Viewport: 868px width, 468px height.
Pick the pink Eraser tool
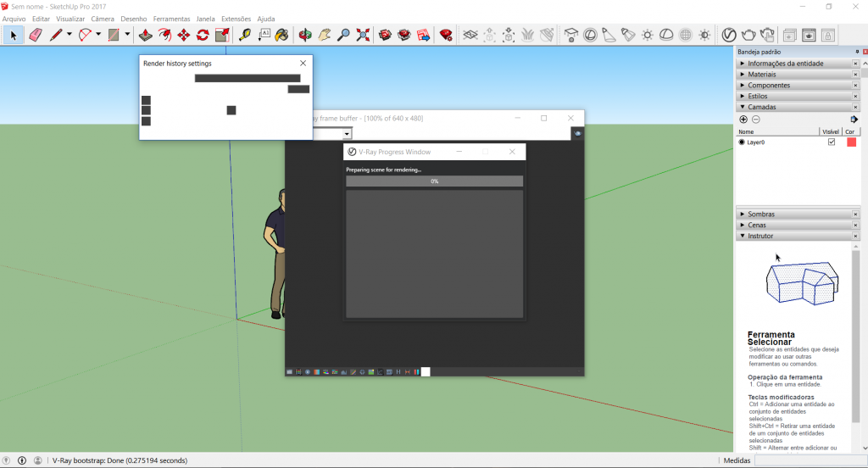coord(36,36)
